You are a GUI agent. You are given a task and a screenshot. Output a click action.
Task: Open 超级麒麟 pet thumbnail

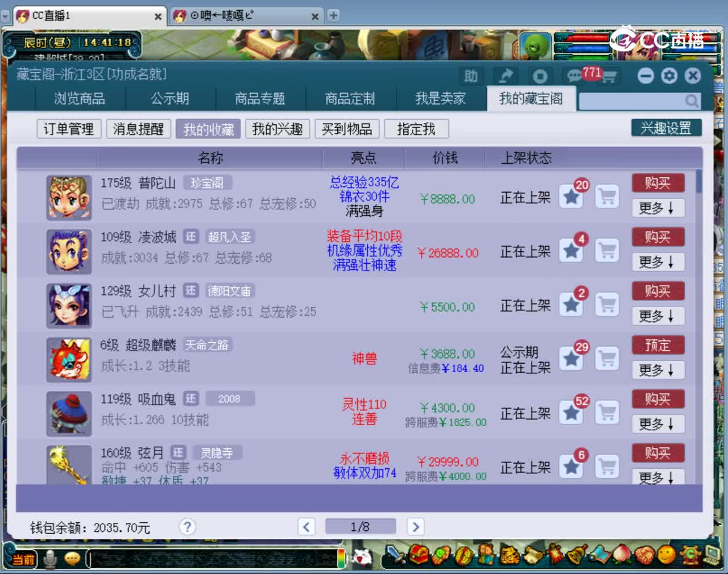point(69,360)
